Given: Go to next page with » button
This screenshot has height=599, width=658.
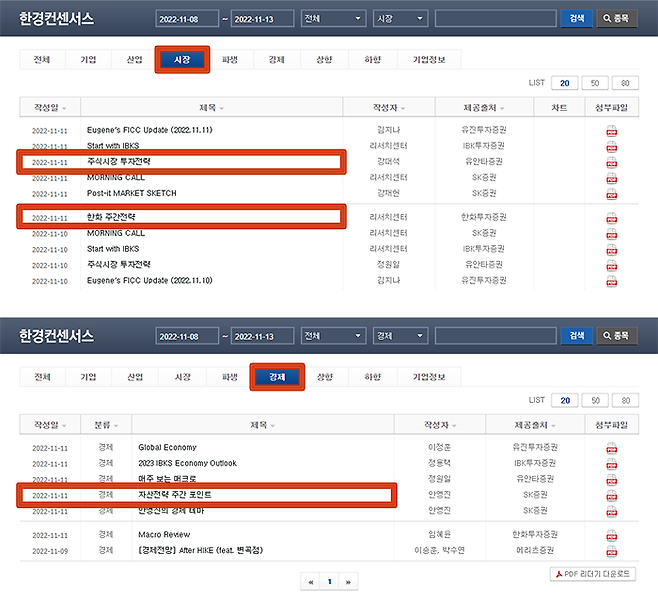Looking at the screenshot, I should tap(348, 582).
